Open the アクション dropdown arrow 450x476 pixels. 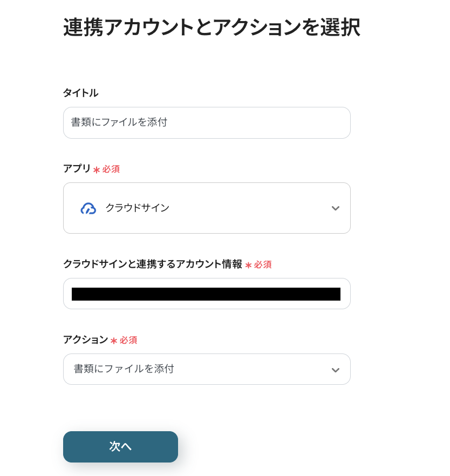coord(335,370)
